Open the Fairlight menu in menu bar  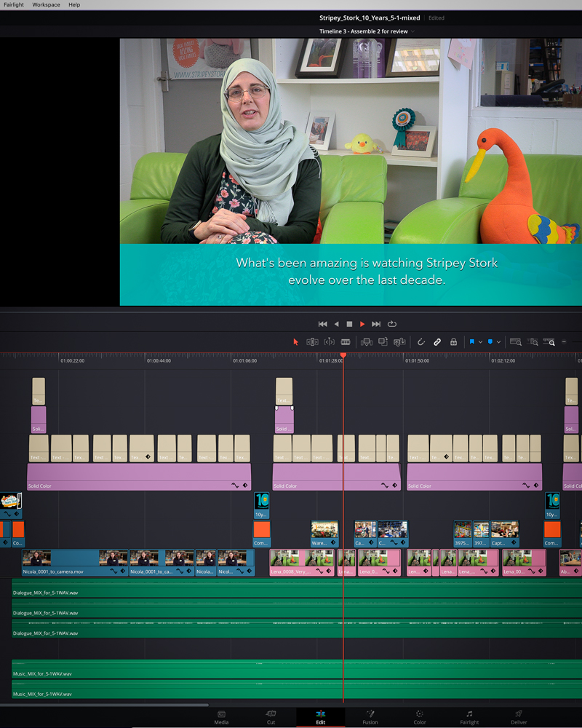coord(14,4)
